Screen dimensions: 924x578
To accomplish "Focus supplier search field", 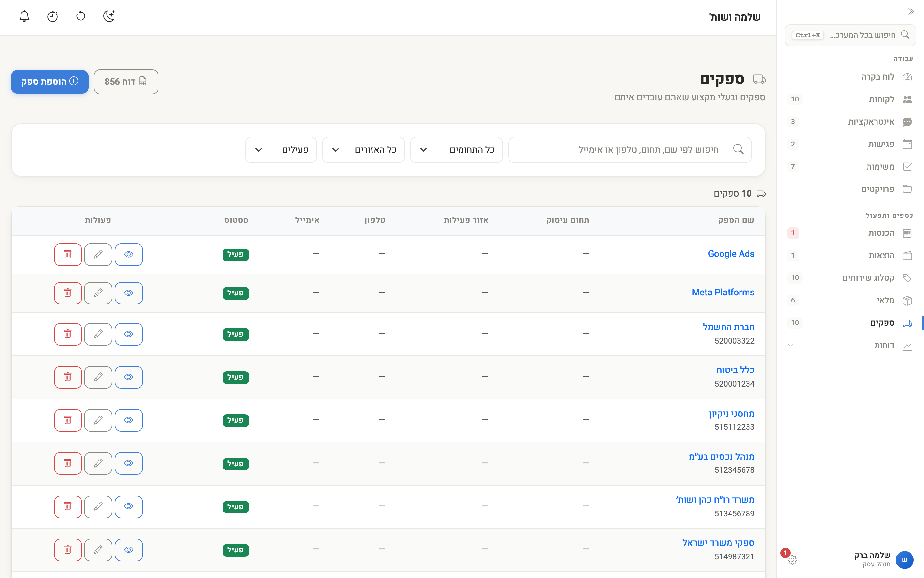I will (x=630, y=150).
